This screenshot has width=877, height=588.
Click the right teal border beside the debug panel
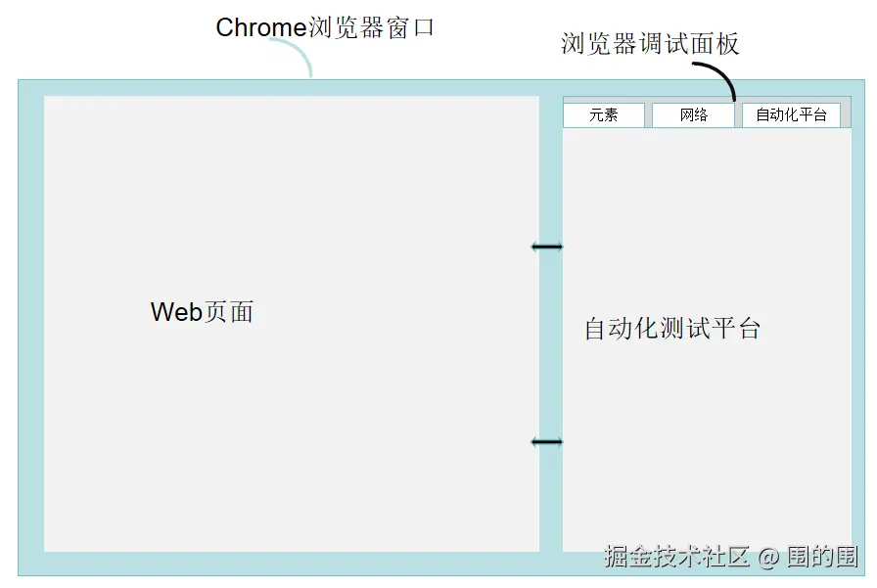(858, 323)
